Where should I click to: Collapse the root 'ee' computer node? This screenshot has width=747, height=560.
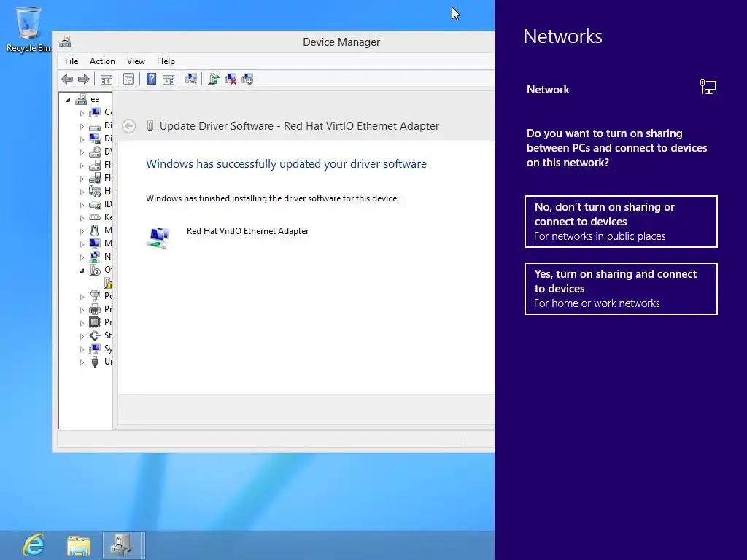68,100
